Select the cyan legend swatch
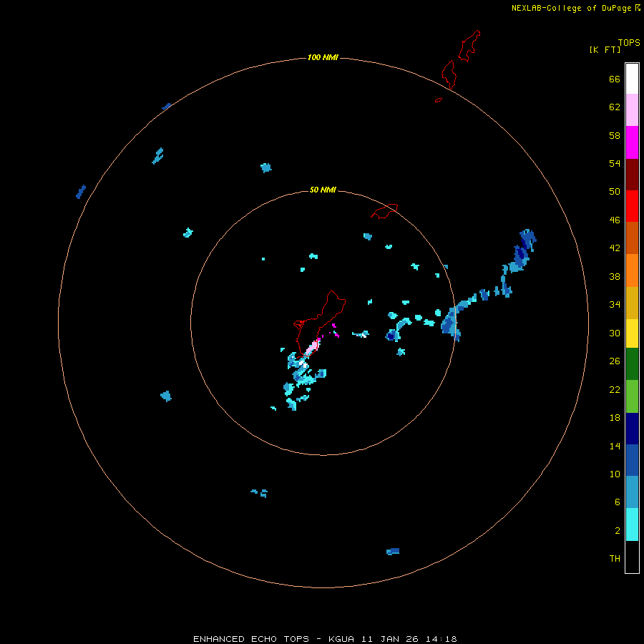 (x=632, y=525)
